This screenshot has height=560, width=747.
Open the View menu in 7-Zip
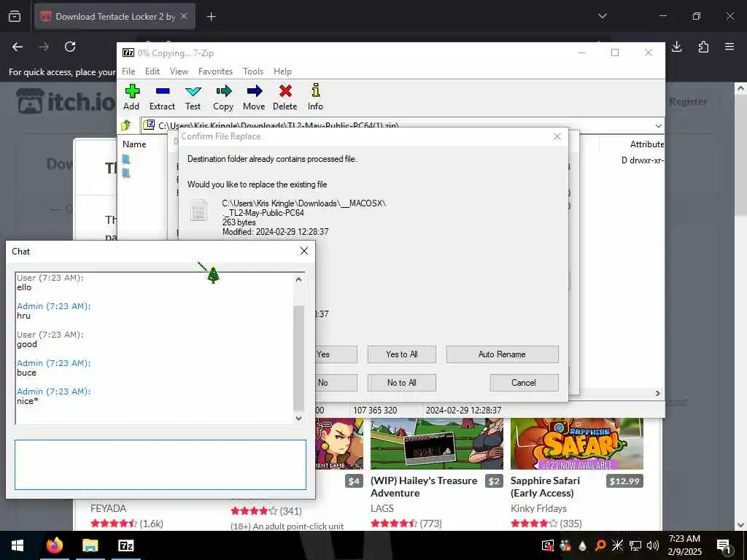179,71
